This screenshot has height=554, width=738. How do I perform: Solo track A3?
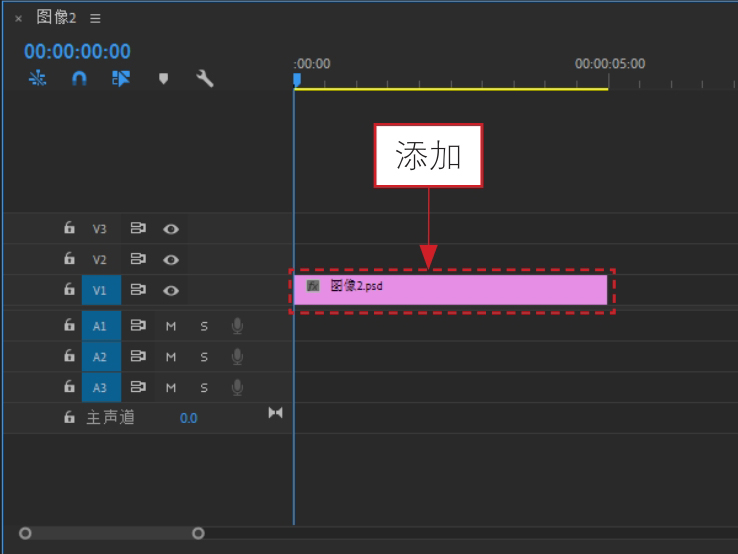[x=204, y=388]
